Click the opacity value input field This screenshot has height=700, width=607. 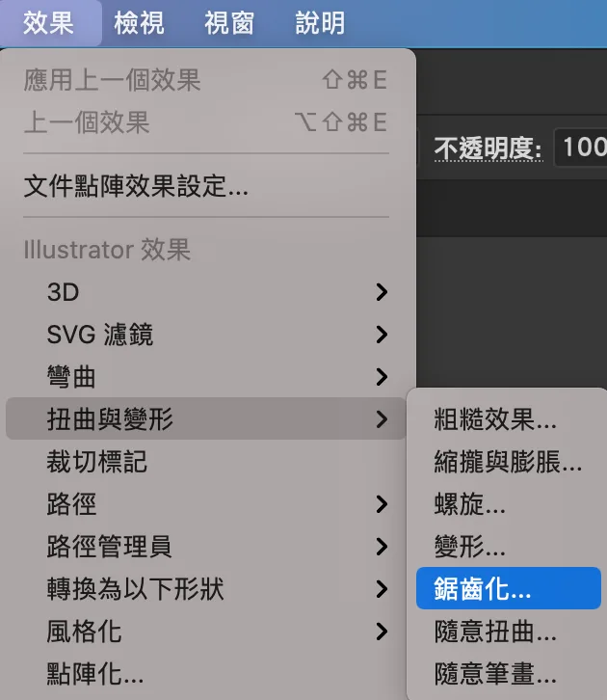pyautogui.click(x=580, y=148)
